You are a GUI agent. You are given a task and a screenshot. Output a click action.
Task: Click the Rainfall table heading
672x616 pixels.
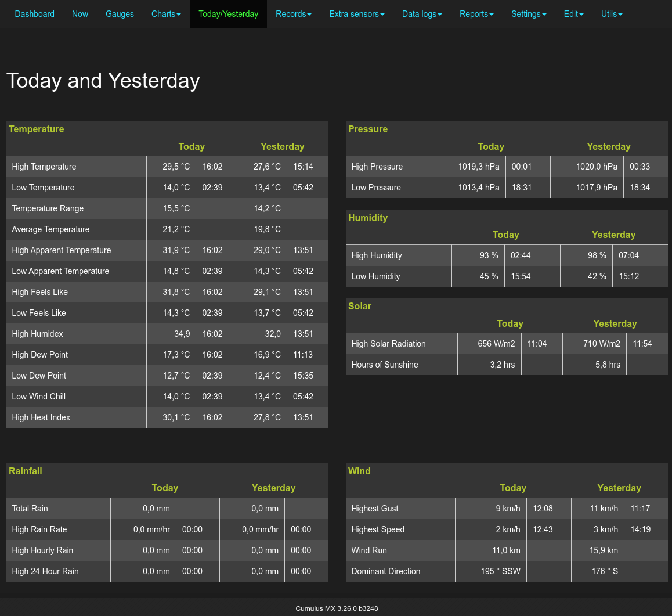coord(26,471)
